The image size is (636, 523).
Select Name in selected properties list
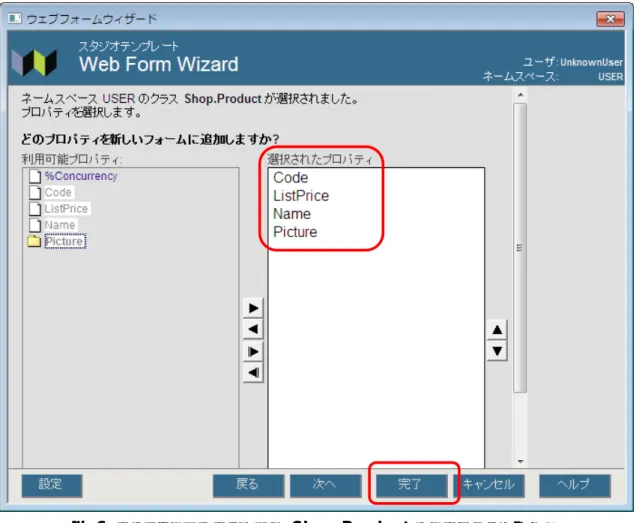point(292,214)
